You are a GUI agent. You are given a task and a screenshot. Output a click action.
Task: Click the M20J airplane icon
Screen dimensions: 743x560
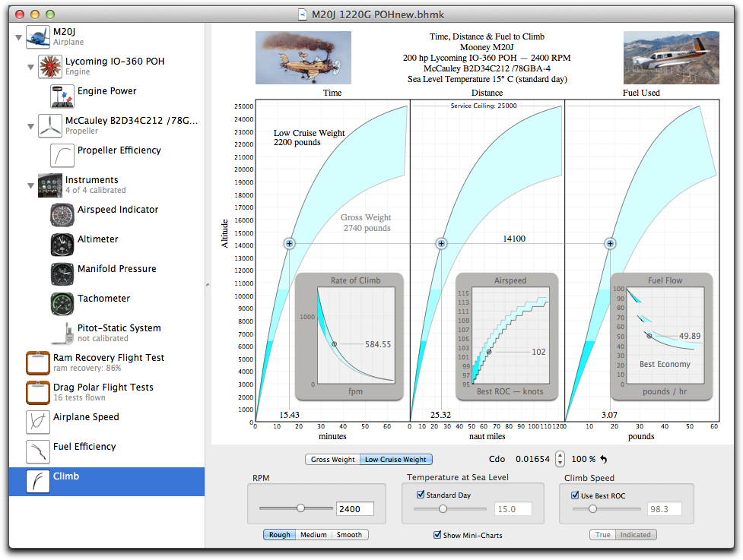[x=38, y=37]
